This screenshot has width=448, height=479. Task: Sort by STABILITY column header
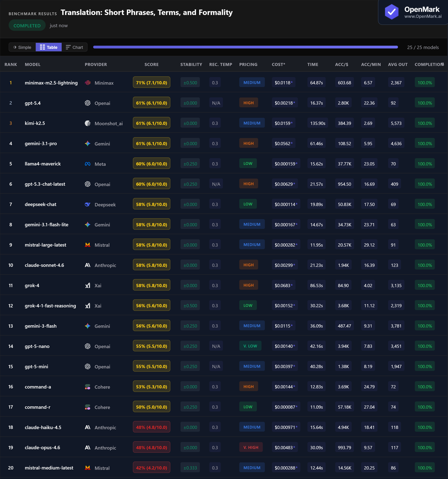(191, 64)
